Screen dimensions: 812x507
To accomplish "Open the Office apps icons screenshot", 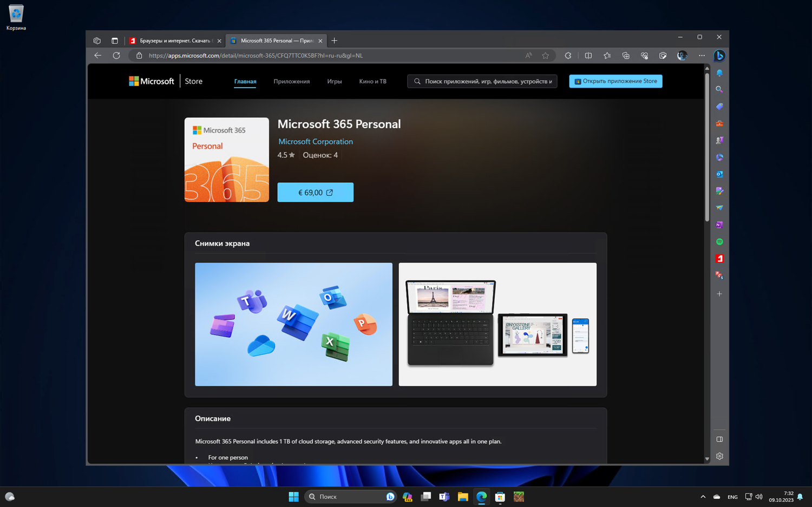I will click(293, 324).
